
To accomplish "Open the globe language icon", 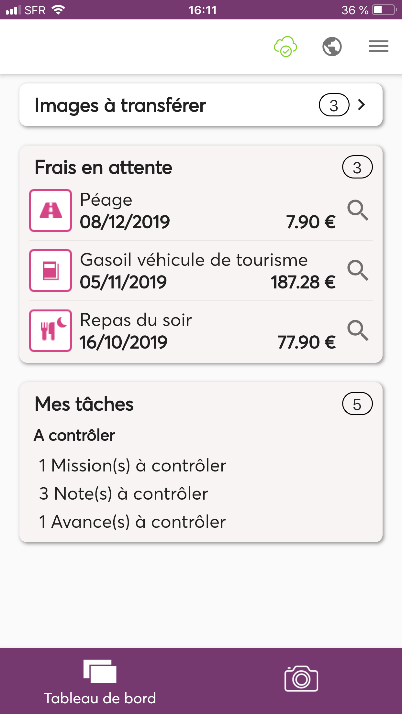I will pos(332,46).
